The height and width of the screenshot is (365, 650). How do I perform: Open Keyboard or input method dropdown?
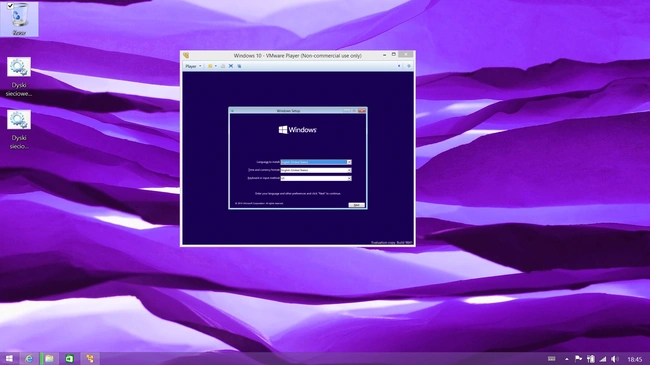coord(316,178)
